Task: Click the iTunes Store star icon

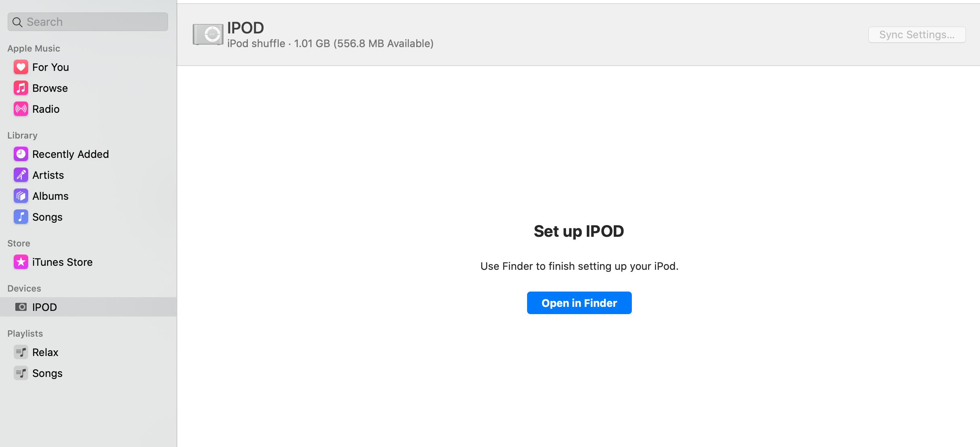Action: click(x=21, y=262)
